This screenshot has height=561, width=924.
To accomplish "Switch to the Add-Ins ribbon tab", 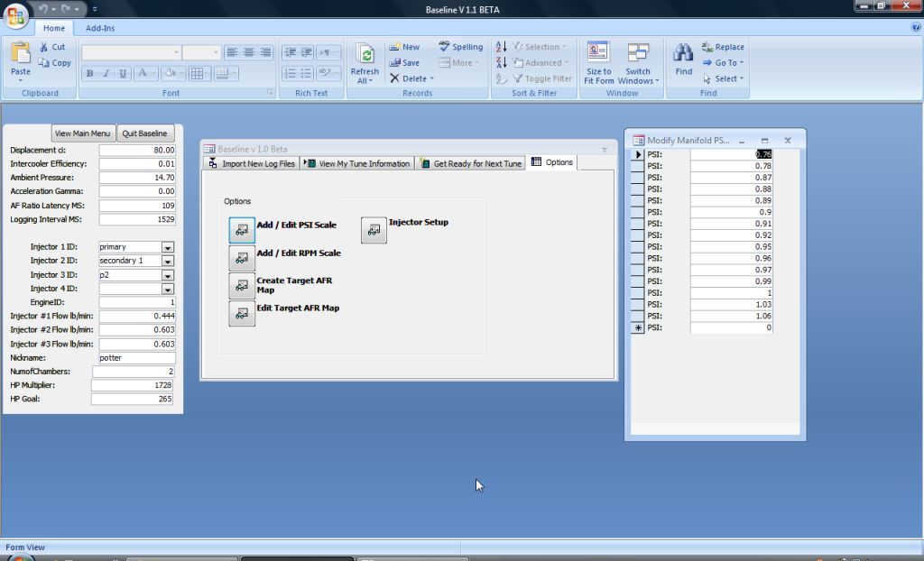I will click(x=100, y=28).
